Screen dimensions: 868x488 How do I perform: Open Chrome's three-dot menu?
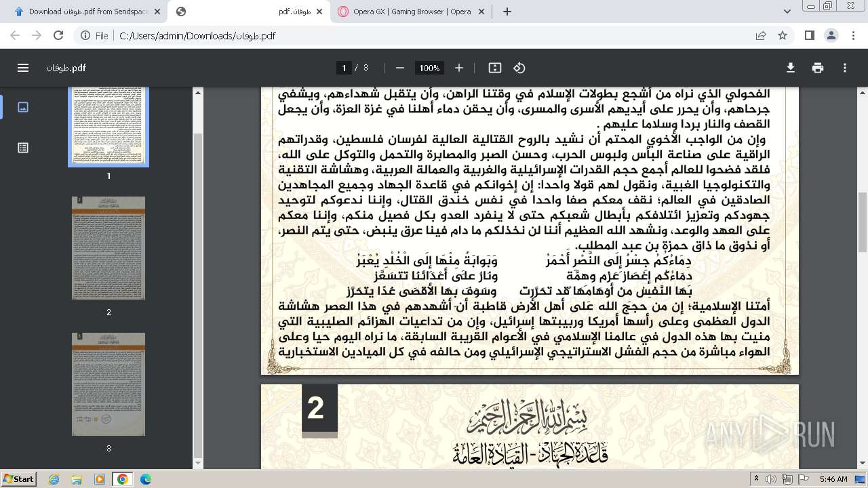click(853, 36)
